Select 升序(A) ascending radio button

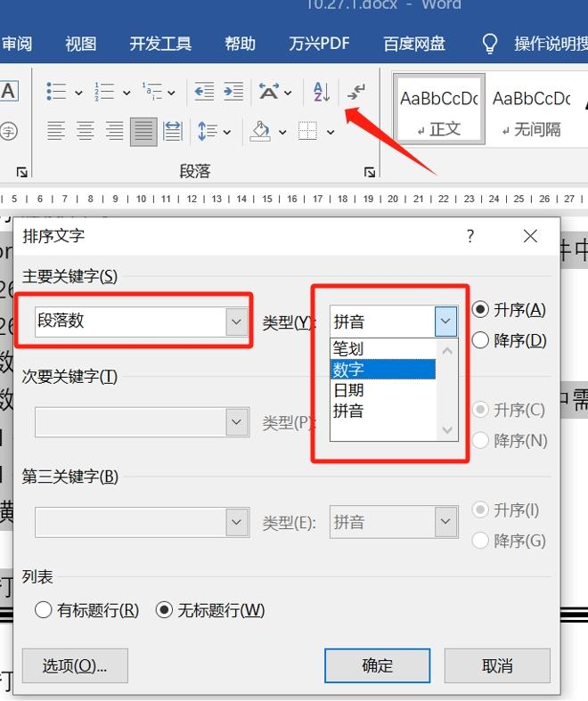481,310
